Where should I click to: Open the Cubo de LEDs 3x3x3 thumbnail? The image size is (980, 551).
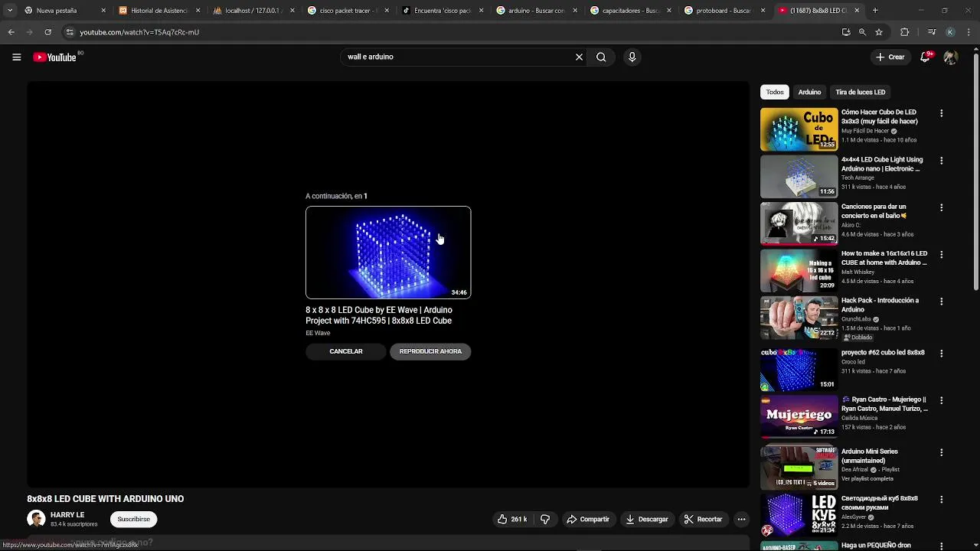click(799, 129)
